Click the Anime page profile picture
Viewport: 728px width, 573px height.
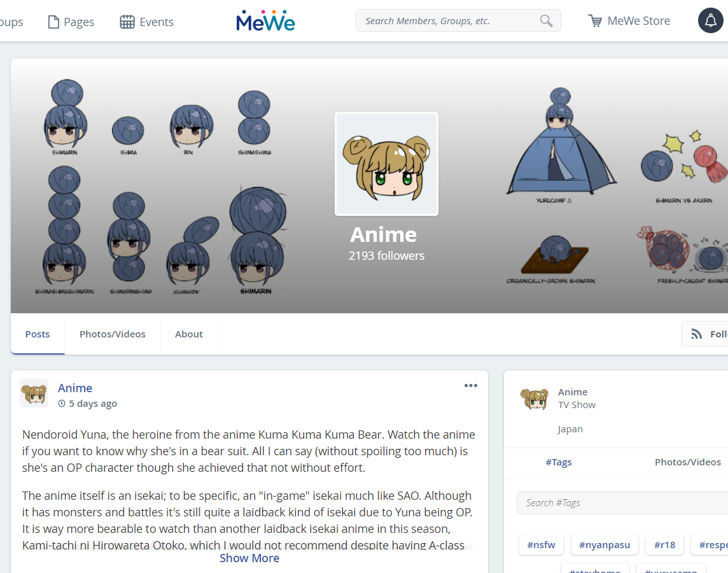386,164
